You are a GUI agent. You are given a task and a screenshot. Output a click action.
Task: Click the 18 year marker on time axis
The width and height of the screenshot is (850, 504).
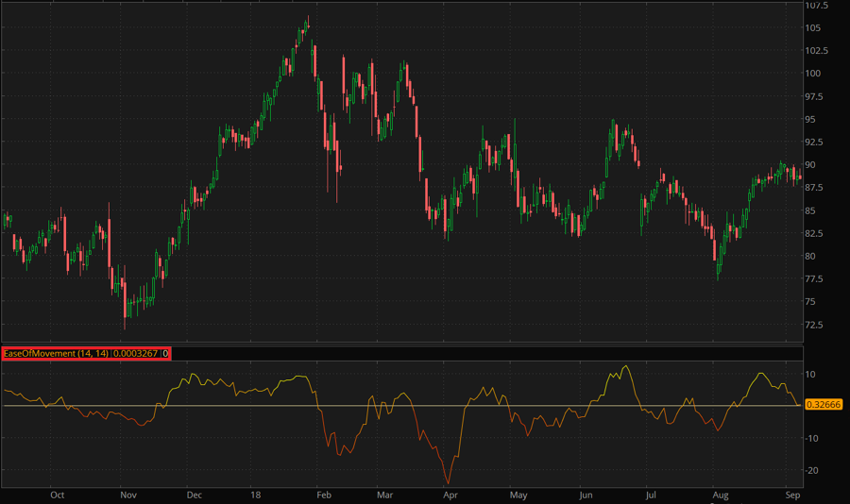tap(257, 494)
